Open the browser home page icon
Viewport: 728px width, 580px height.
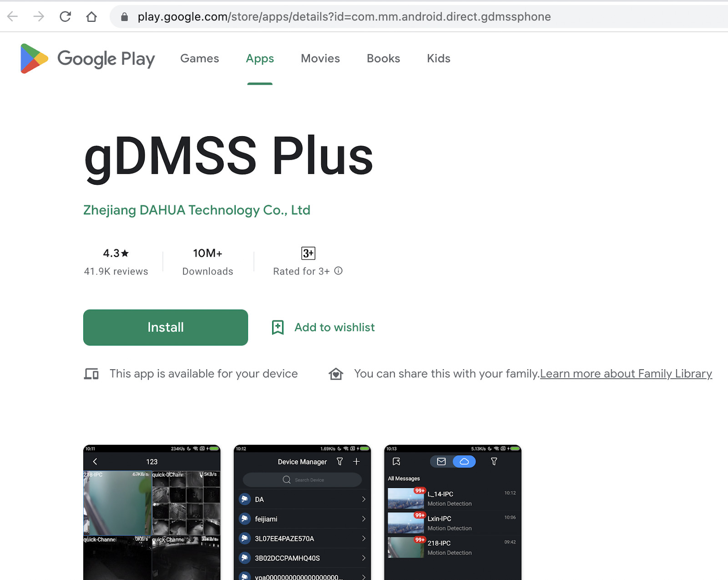coord(91,17)
